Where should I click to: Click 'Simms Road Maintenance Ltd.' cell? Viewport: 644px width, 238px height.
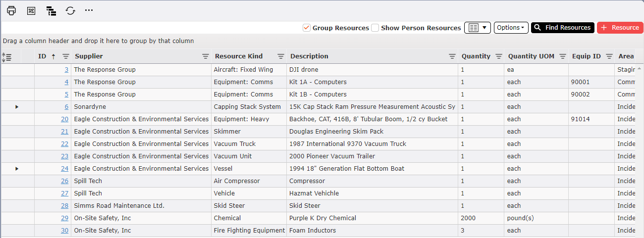[141, 206]
